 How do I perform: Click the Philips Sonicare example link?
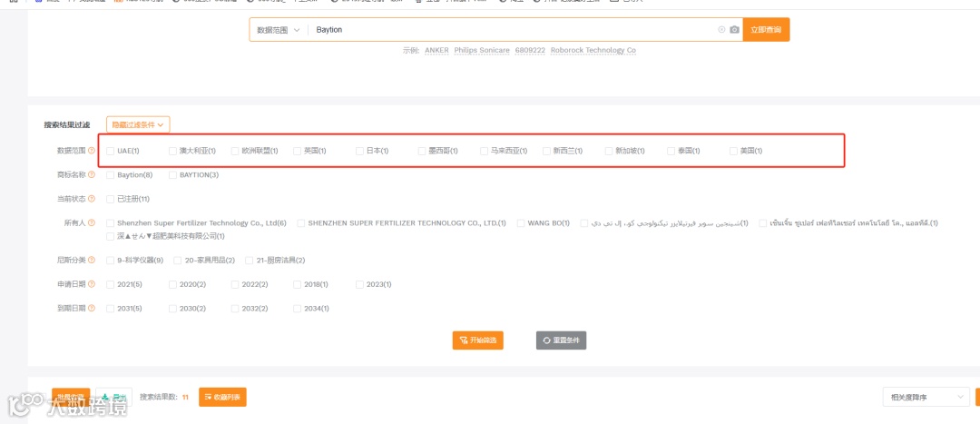click(x=482, y=50)
